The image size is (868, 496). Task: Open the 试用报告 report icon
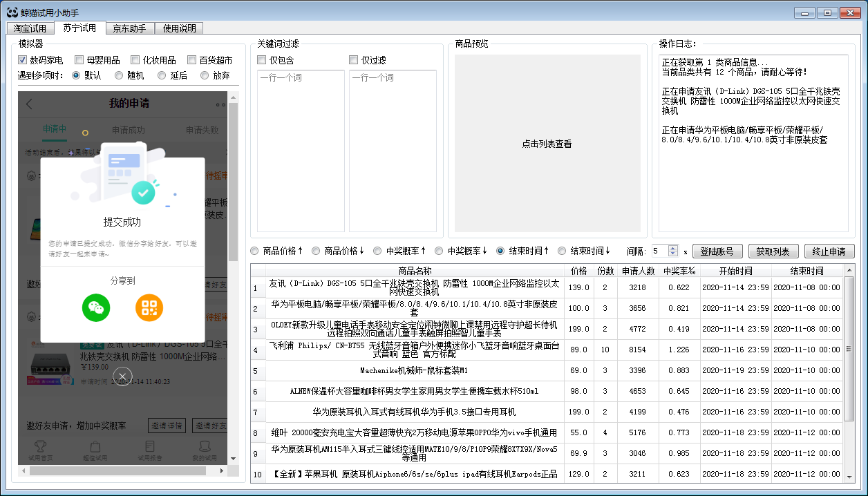[149, 446]
